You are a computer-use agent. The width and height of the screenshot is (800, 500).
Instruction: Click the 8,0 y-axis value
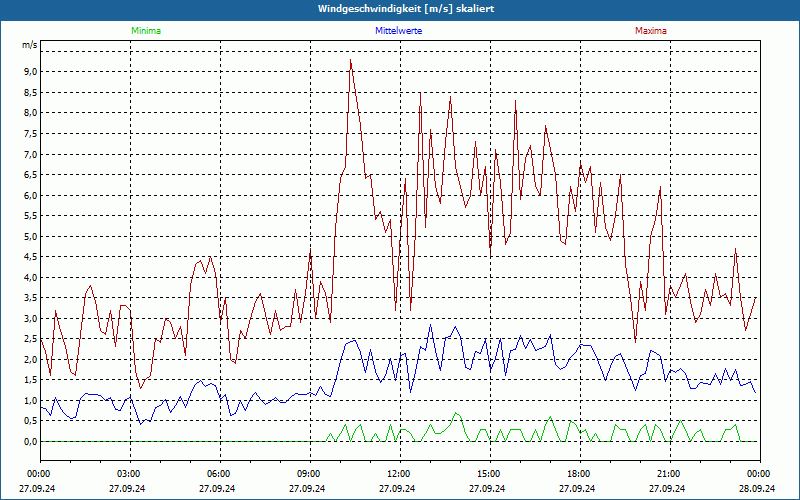point(31,113)
